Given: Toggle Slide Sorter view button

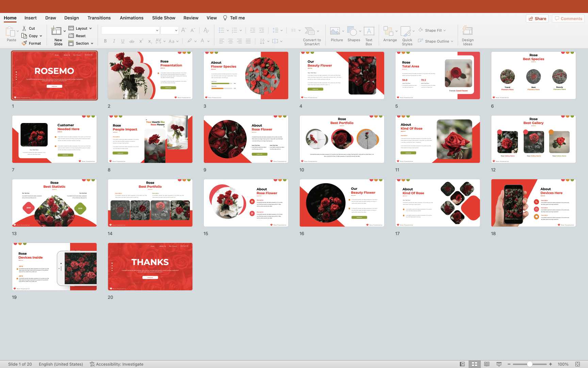Looking at the screenshot, I should (x=474, y=364).
